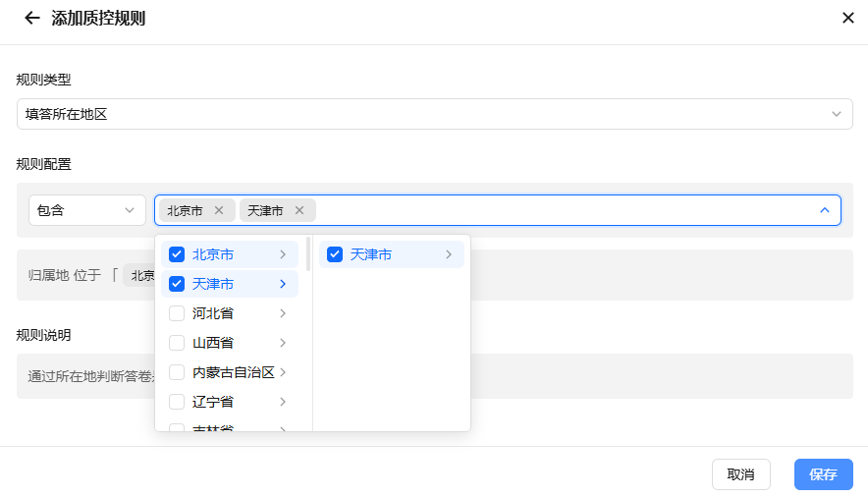Click the back arrow beside 添加质控规则

[32, 19]
